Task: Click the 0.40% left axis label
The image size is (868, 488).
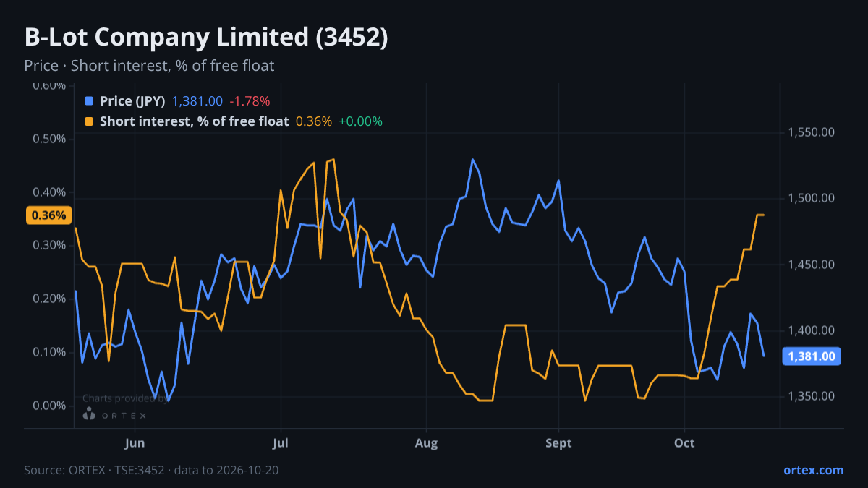Action: click(49, 192)
